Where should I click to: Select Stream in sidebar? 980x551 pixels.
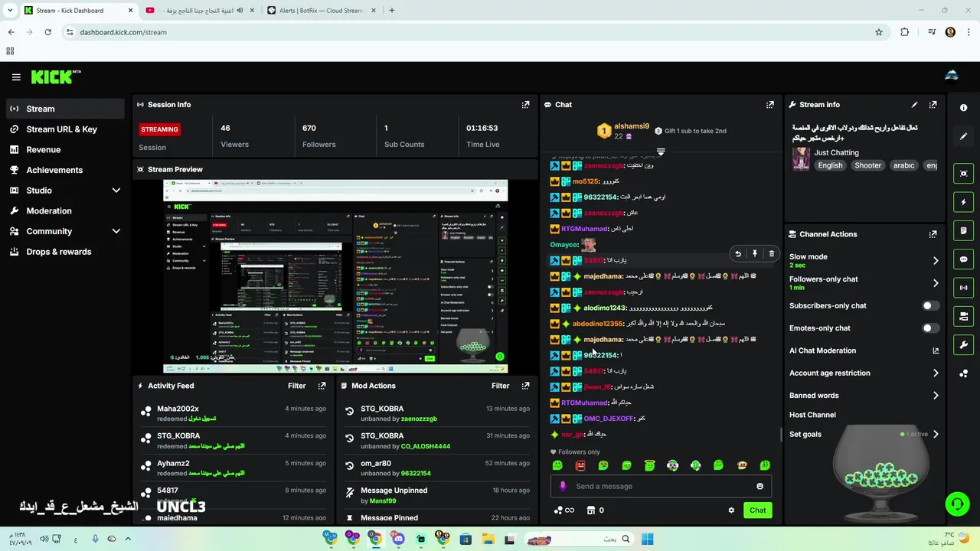coord(64,109)
